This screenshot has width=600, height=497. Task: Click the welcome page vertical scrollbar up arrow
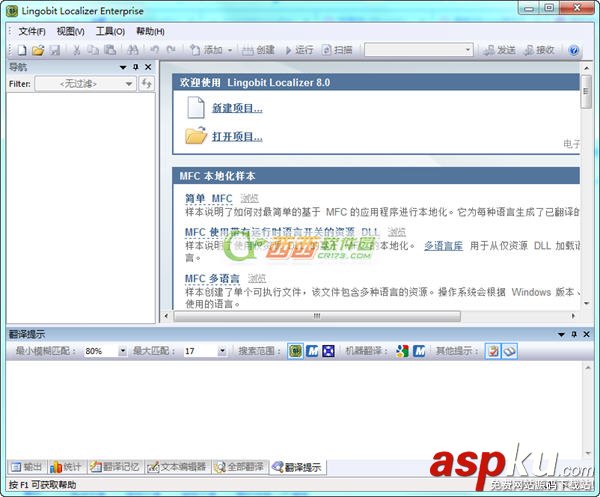(x=587, y=68)
